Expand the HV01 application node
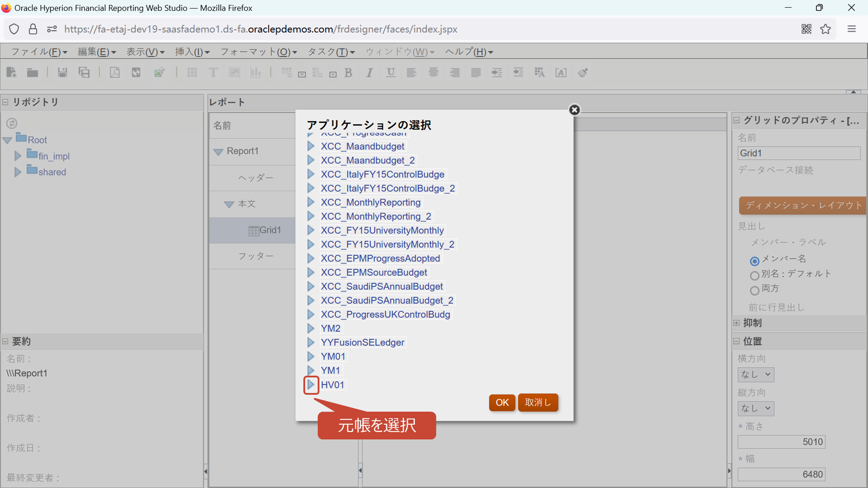 click(311, 385)
